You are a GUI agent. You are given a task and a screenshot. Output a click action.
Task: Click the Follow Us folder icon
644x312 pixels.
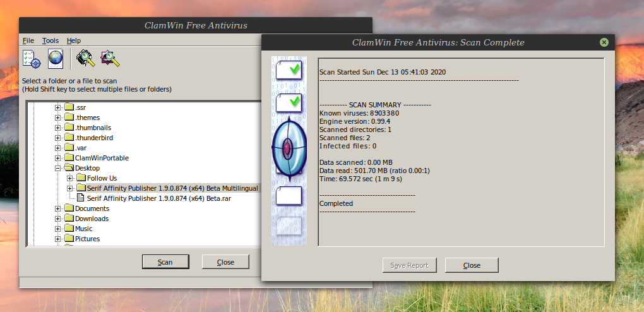pyautogui.click(x=81, y=178)
